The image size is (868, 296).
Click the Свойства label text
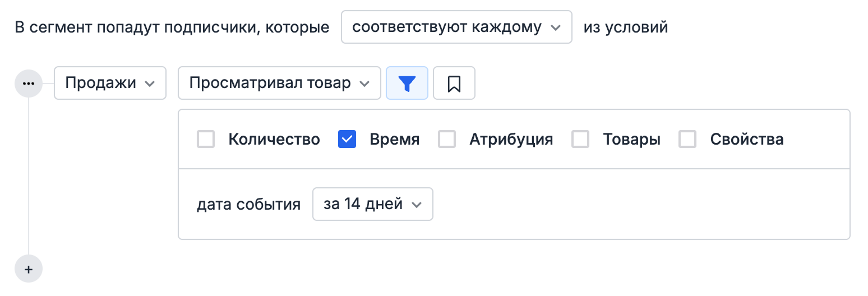(x=746, y=140)
